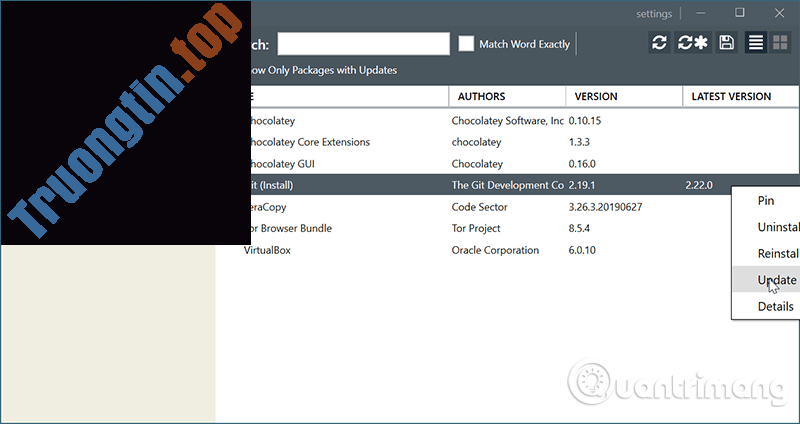800x424 pixels.
Task: Sort by LATEST VERSION column header
Action: (741, 96)
